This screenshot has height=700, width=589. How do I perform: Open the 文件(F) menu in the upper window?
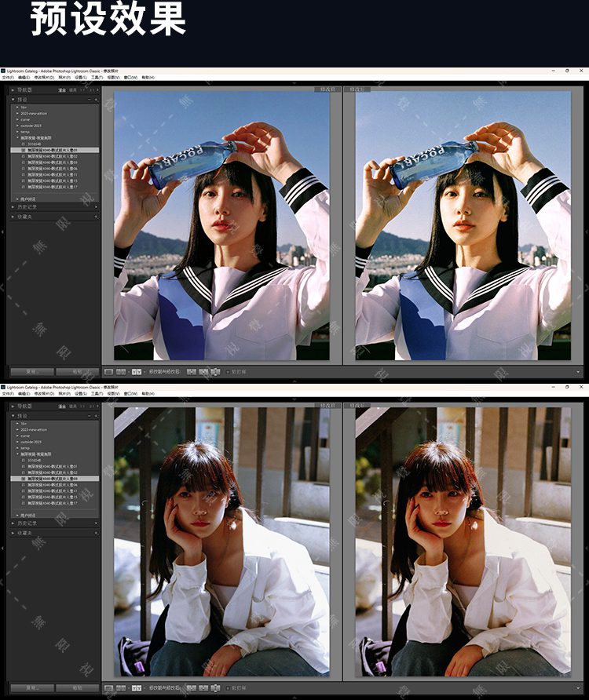[8, 78]
